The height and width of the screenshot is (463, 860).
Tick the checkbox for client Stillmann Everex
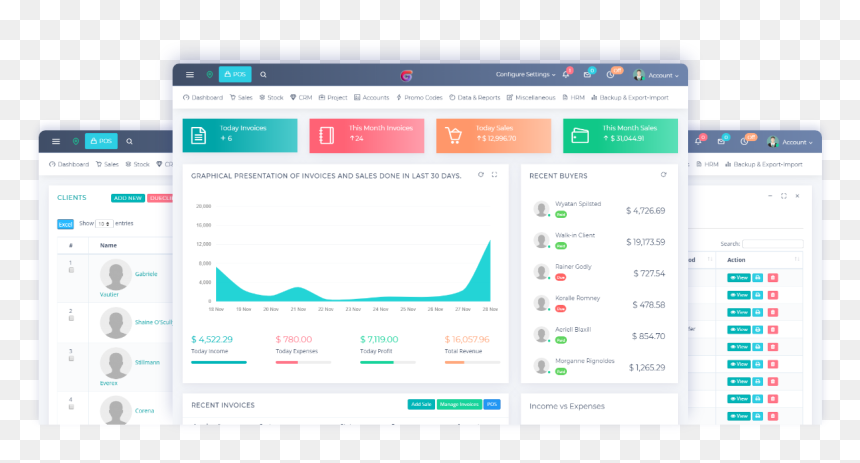coord(71,359)
